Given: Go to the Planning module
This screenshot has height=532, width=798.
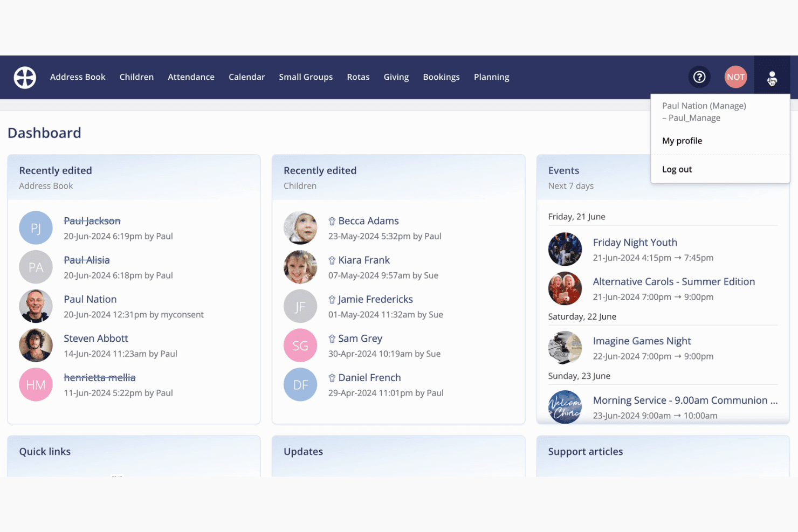Looking at the screenshot, I should [491, 77].
